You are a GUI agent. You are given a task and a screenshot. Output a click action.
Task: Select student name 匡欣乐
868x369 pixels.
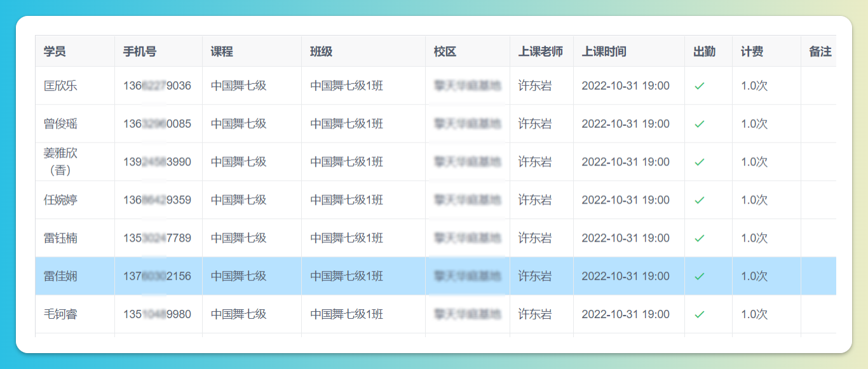tap(60, 86)
